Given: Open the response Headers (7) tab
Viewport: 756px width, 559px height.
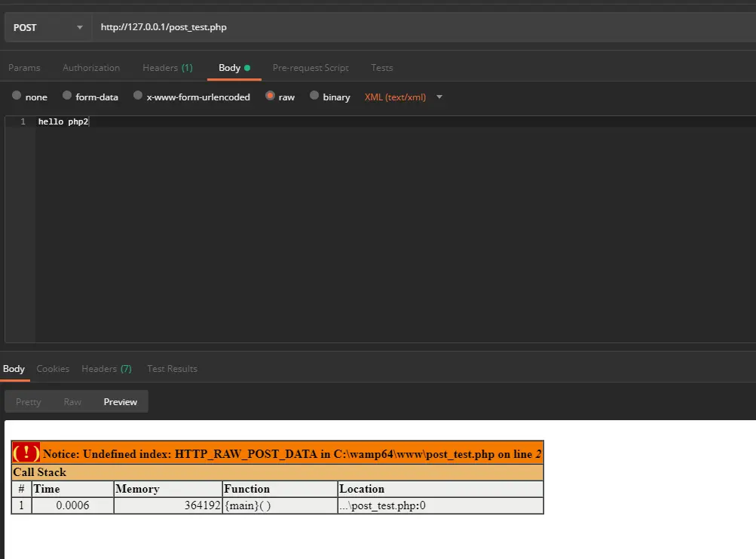Looking at the screenshot, I should (x=106, y=369).
